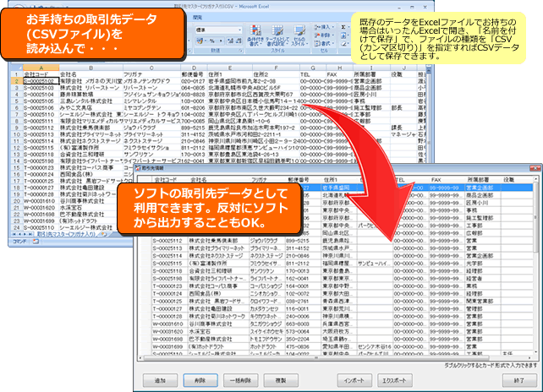The width and height of the screenshot is (543, 392).
Task: Select row 5 header in Excel
Action: (x=16, y=101)
